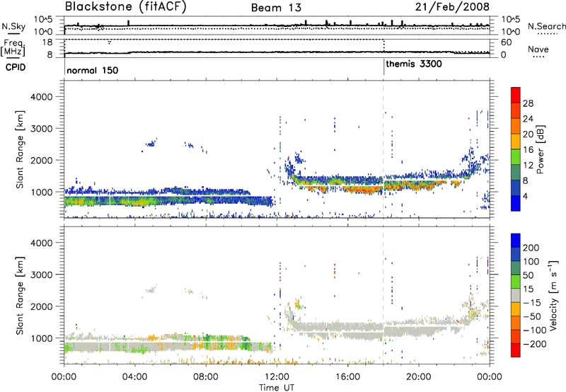Click the 'Blackstone (fitACF)' title text

coord(126,6)
